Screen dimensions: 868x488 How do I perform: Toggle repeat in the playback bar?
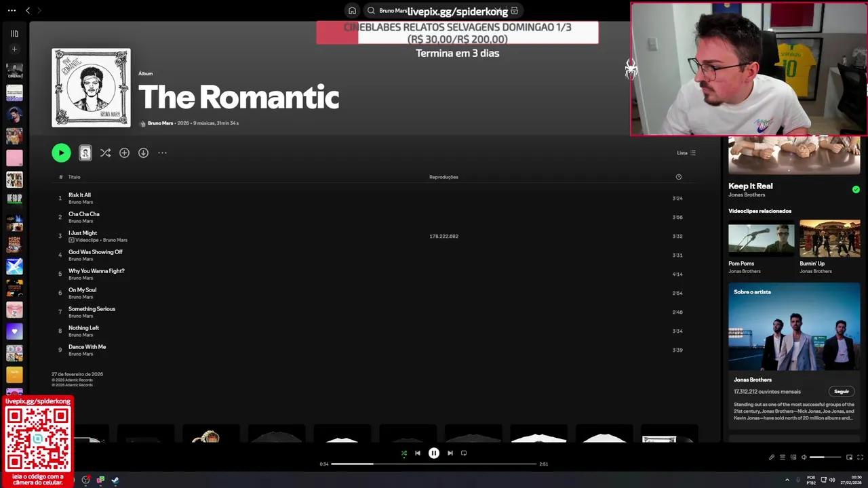click(x=464, y=453)
